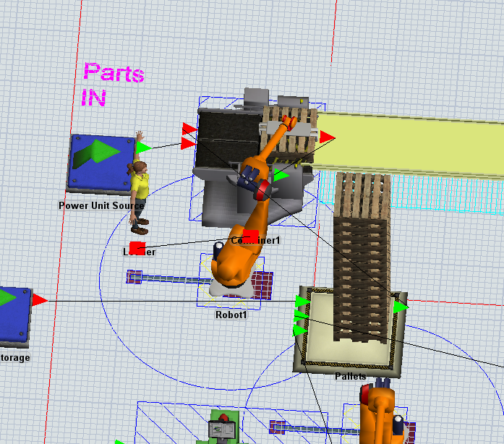Click green output port on Pallets right side

pos(400,307)
